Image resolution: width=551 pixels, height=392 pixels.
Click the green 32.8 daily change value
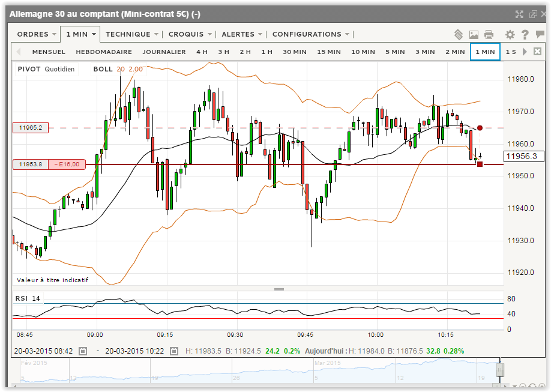click(x=433, y=351)
